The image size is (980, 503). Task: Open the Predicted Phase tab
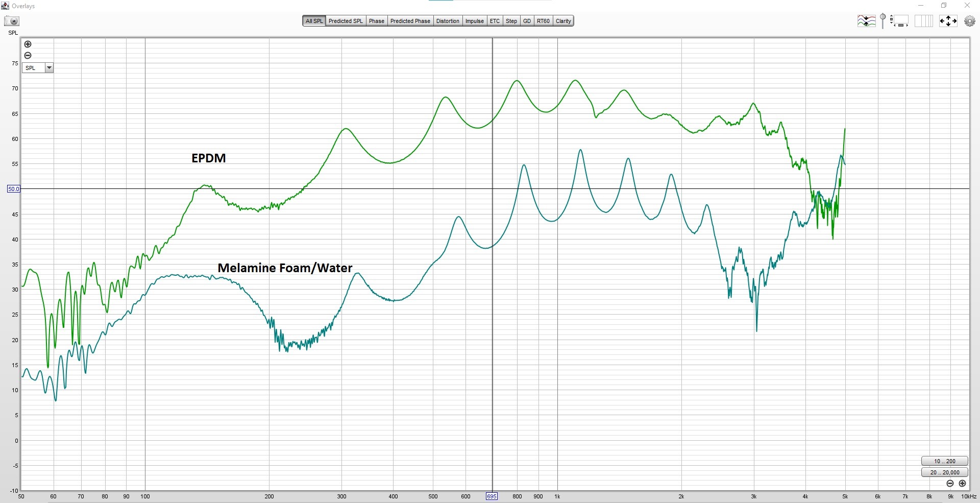pyautogui.click(x=410, y=21)
